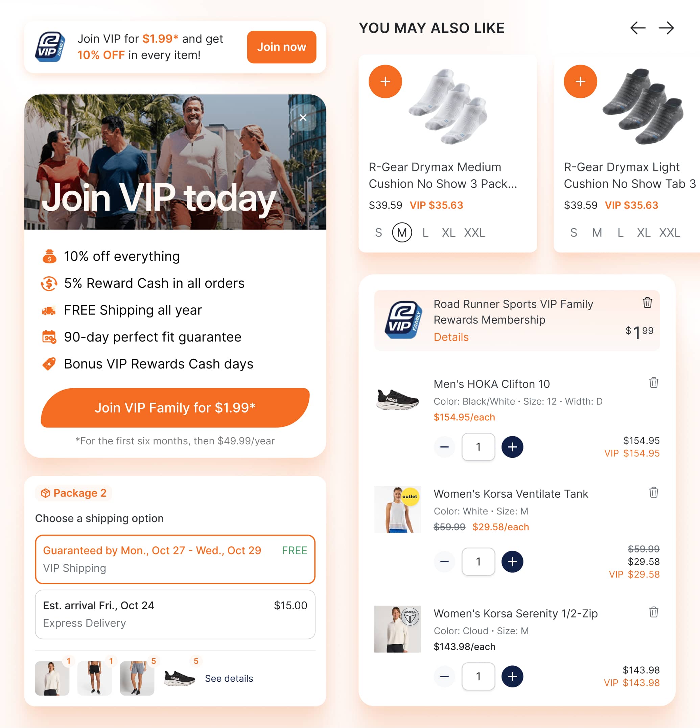Image resolution: width=700 pixels, height=728 pixels.
Task: Open membership Details link
Action: coord(451,337)
